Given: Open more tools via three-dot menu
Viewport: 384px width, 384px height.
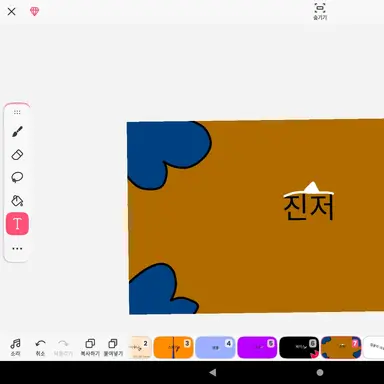Looking at the screenshot, I should tap(17, 249).
